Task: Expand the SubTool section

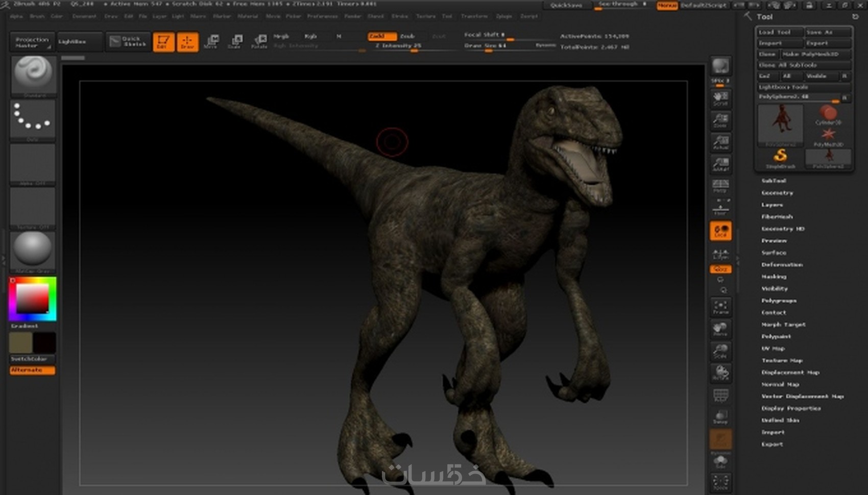Action: (774, 181)
